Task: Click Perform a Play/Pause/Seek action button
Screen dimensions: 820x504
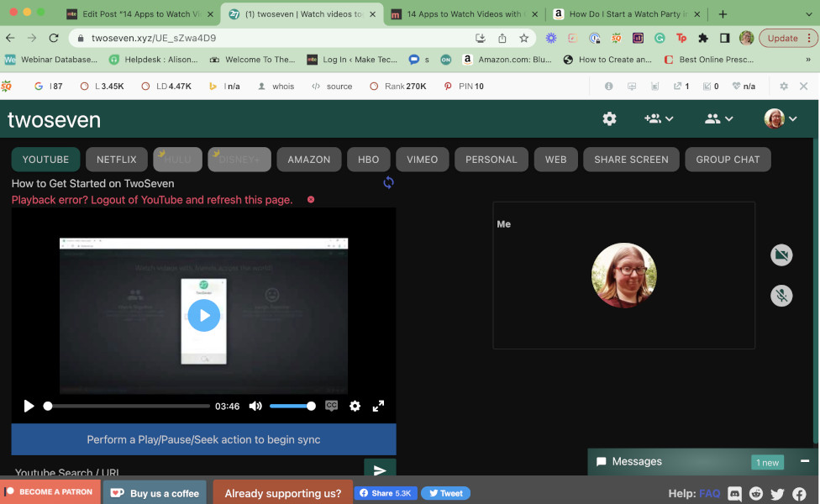Action: pyautogui.click(x=203, y=439)
